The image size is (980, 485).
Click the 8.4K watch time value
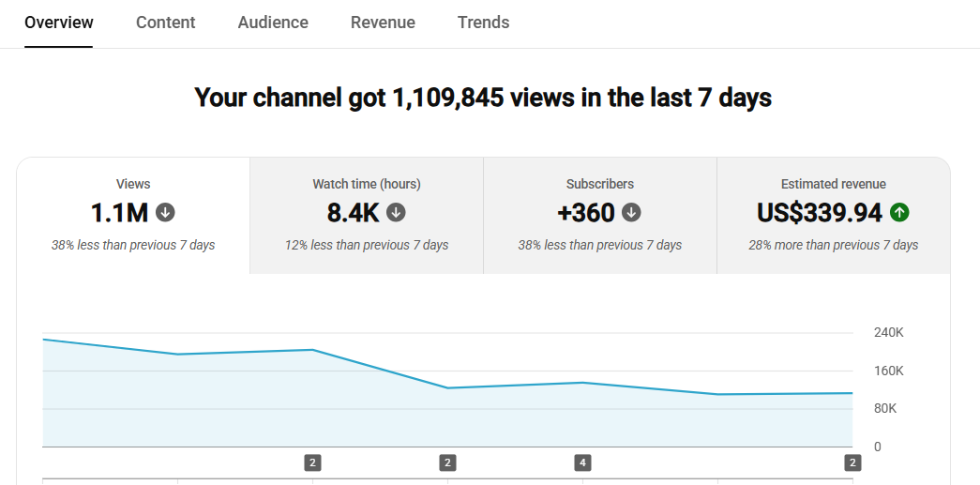coord(354,213)
